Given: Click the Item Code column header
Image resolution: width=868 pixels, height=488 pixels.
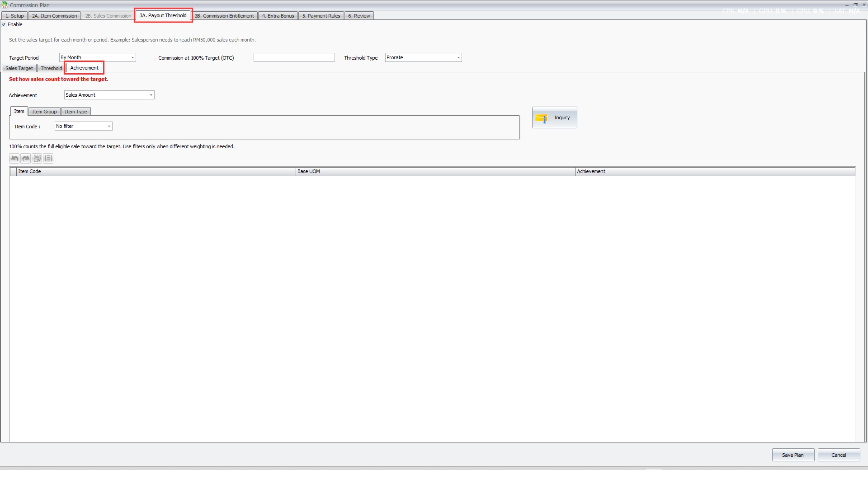Looking at the screenshot, I should 156,171.
